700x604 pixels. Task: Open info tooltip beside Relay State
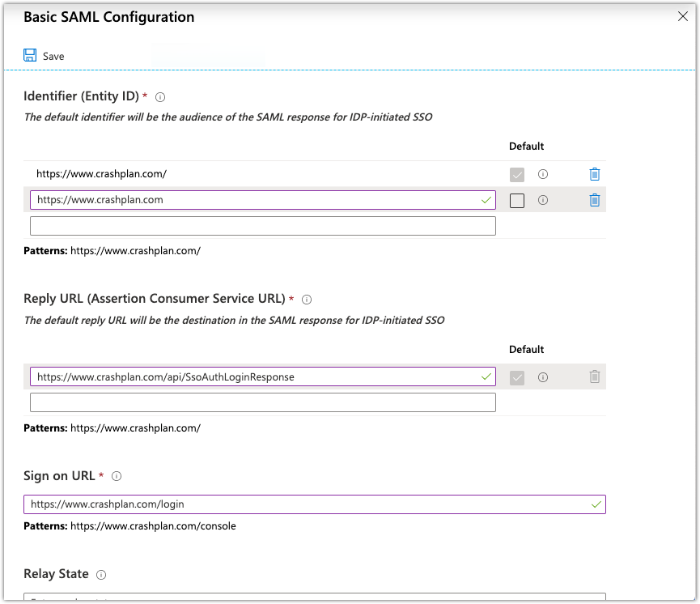click(x=101, y=575)
